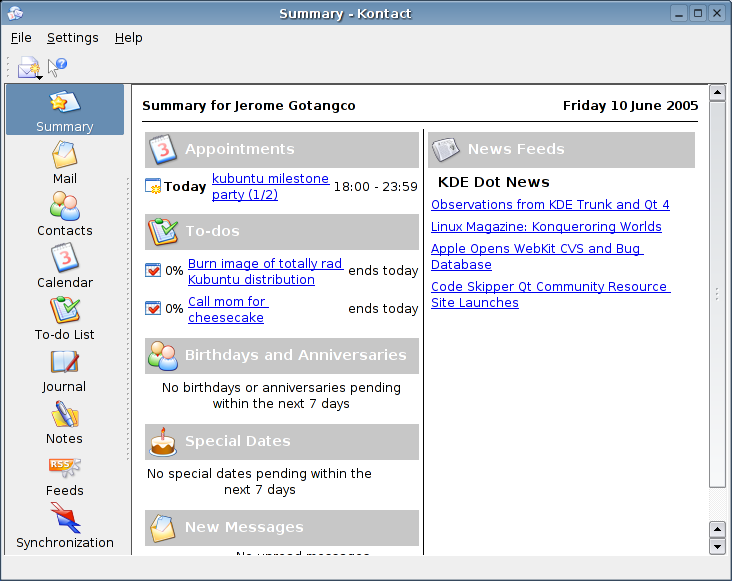Click the 'ends today' text for Burn image

(383, 271)
